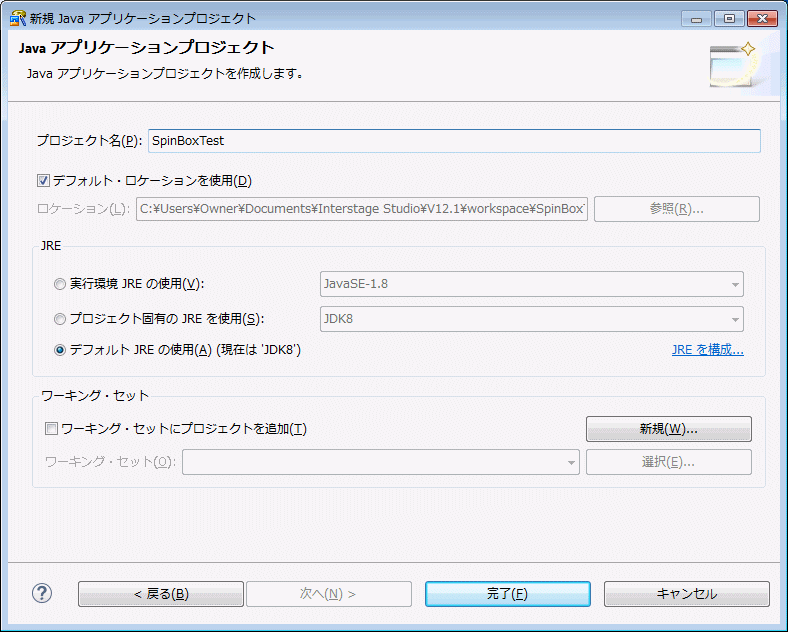Toggle the デフォルト・ロケーションを使用 checkbox
The width and height of the screenshot is (788, 632).
(x=43, y=180)
